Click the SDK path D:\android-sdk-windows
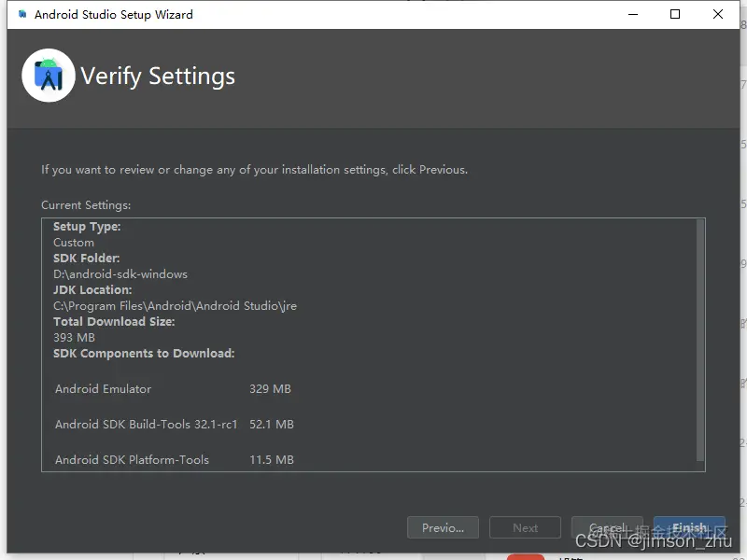Viewport: 747px width, 560px height. coord(120,274)
